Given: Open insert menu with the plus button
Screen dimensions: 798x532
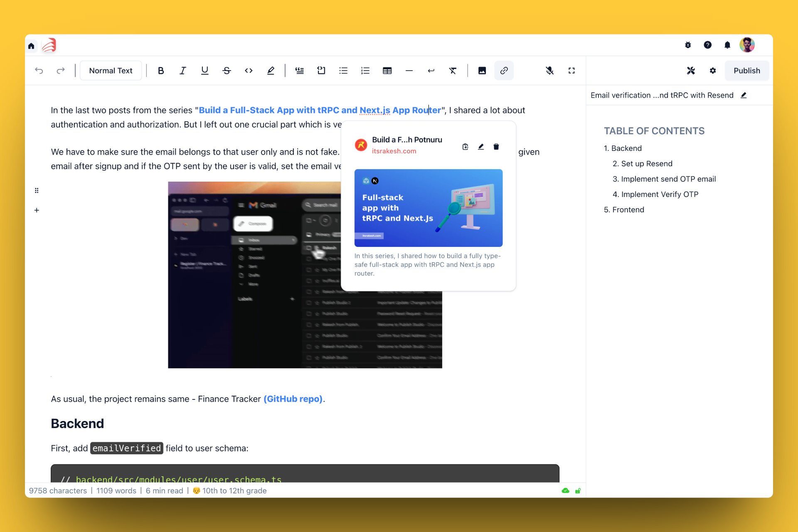Looking at the screenshot, I should point(37,210).
